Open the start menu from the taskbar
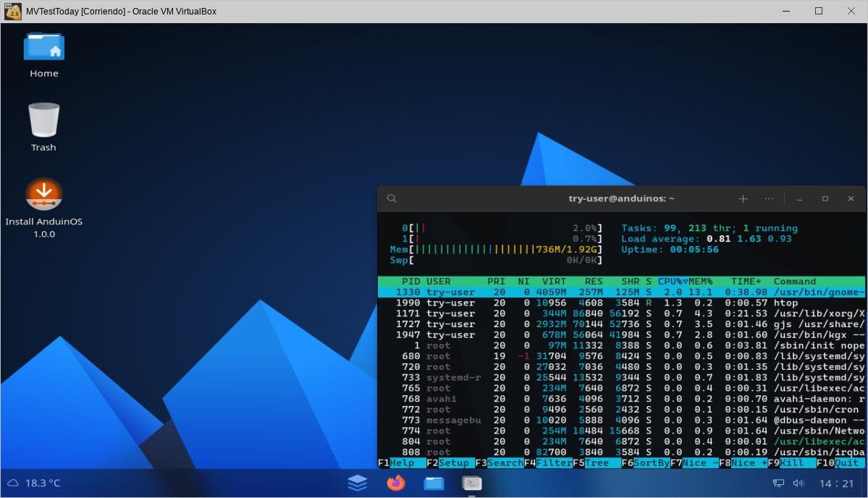This screenshot has height=498, width=868. tap(357, 483)
